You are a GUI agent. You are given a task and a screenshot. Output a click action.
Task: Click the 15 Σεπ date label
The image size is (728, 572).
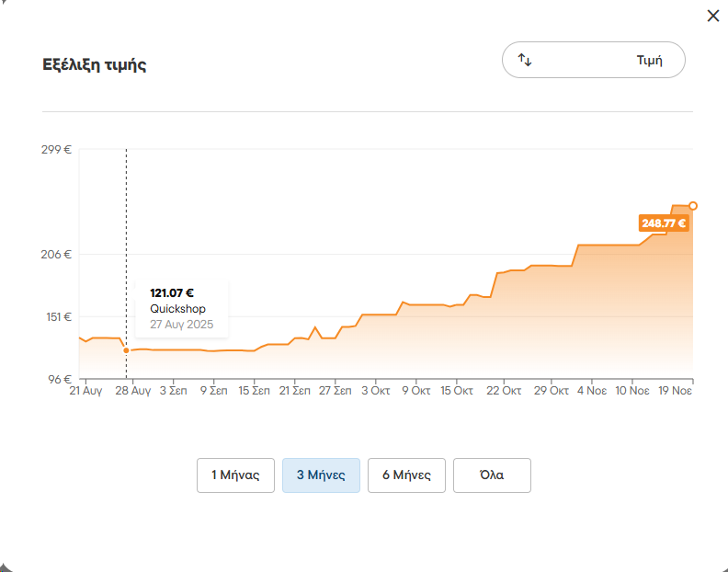(254, 391)
